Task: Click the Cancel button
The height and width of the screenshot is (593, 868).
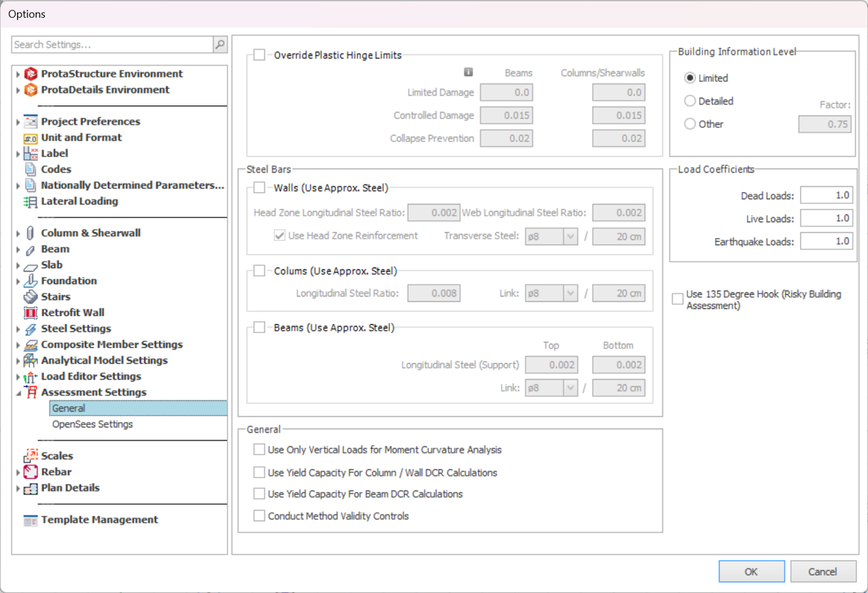Action: (823, 572)
